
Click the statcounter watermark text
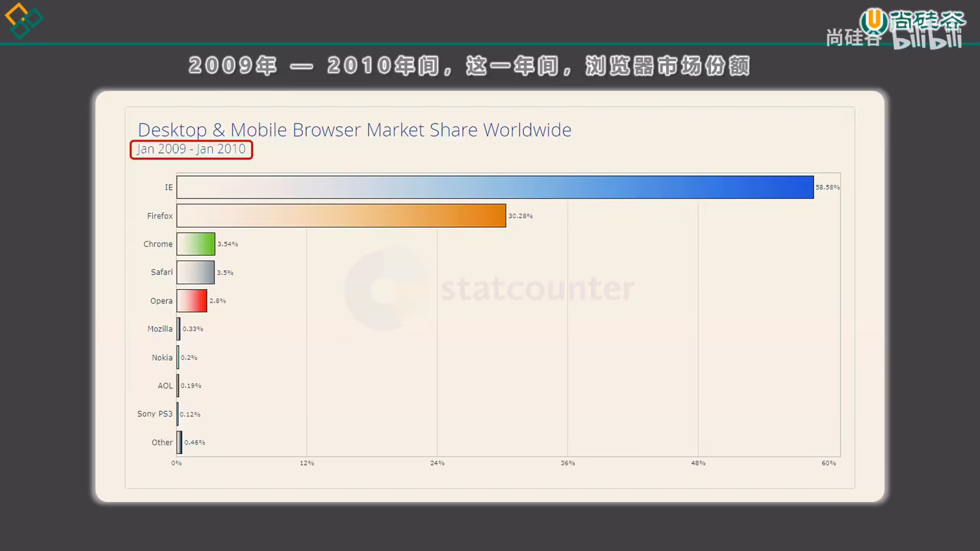[538, 289]
